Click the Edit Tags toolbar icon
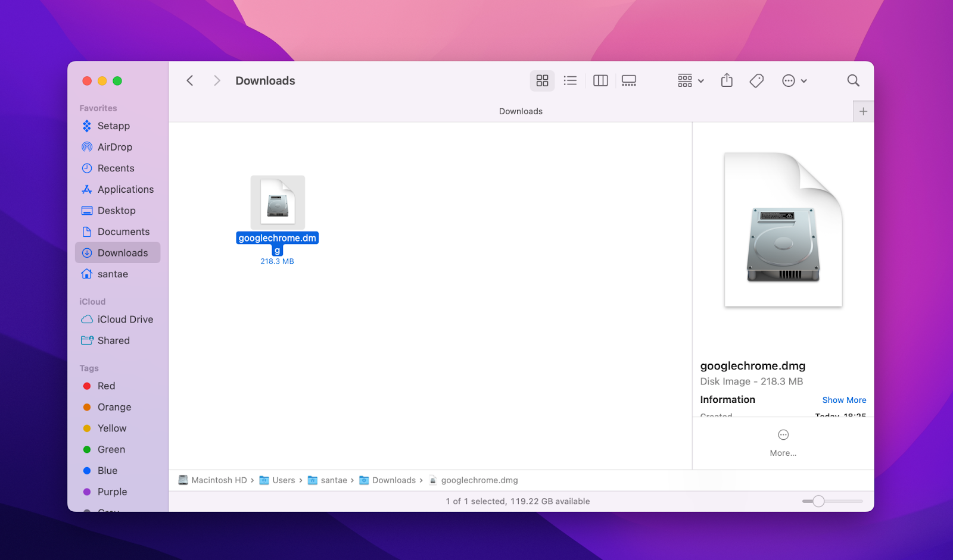The width and height of the screenshot is (953, 560). coord(756,80)
